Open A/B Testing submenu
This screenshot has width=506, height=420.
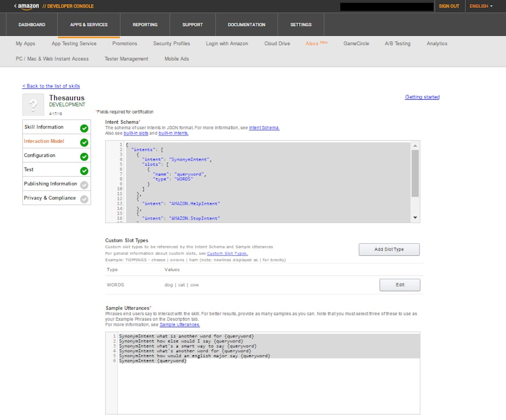[398, 43]
